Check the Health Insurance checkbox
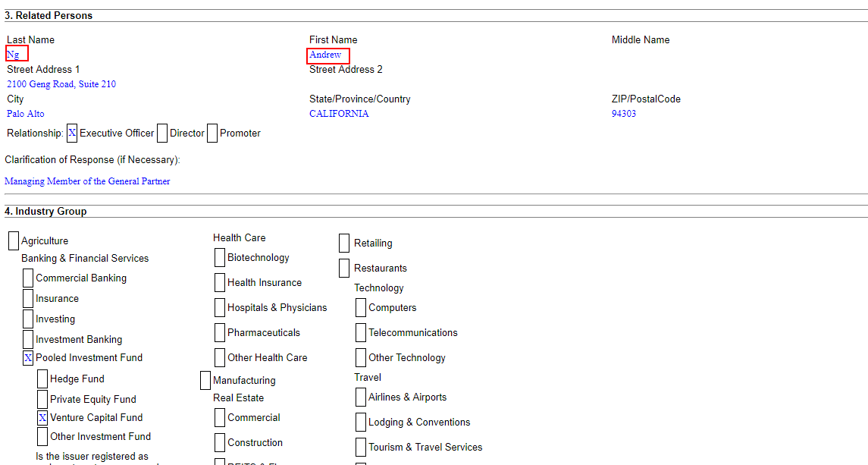The width and height of the screenshot is (868, 465). click(220, 283)
